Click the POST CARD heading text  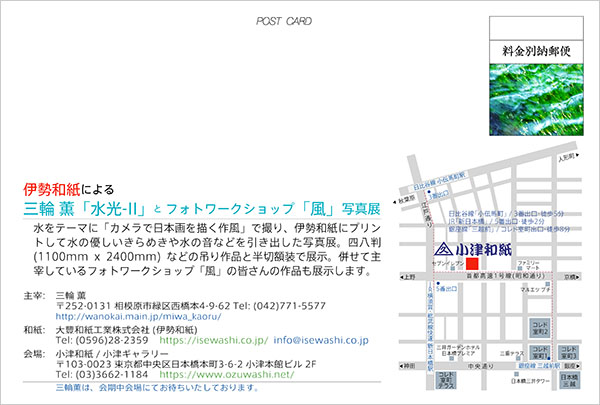tap(284, 20)
